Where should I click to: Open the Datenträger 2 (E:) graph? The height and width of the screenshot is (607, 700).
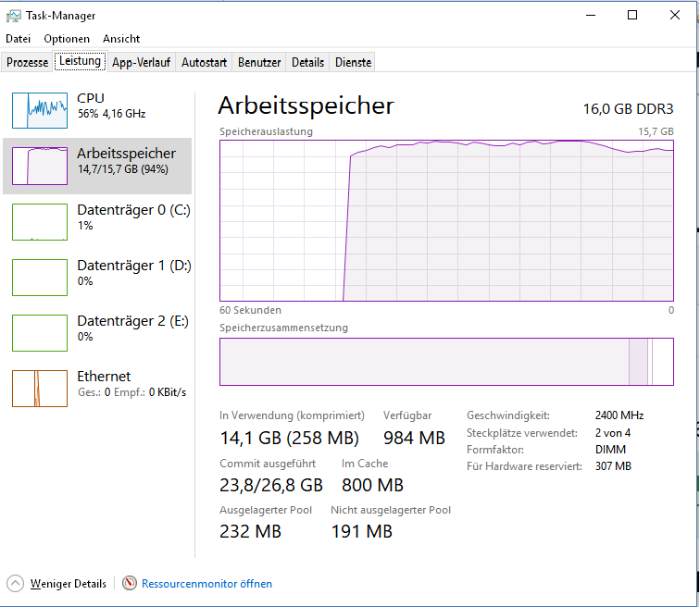coord(40,333)
